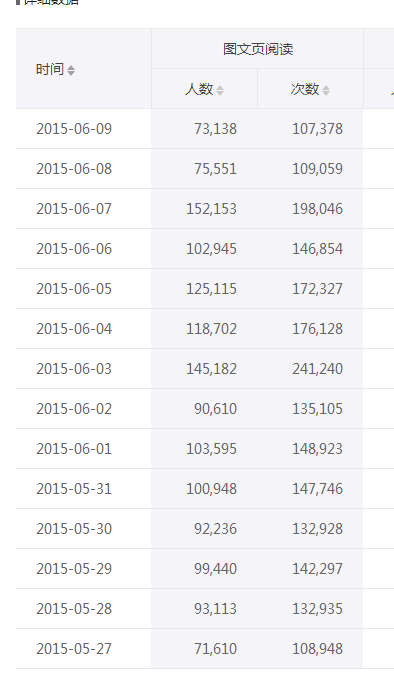Select the 2015-06-03 row date

(x=74, y=369)
